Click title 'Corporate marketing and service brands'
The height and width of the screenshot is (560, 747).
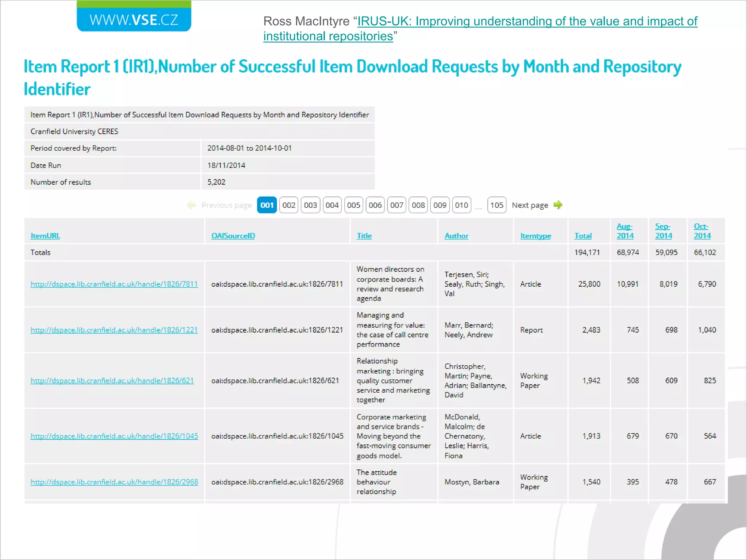394,436
